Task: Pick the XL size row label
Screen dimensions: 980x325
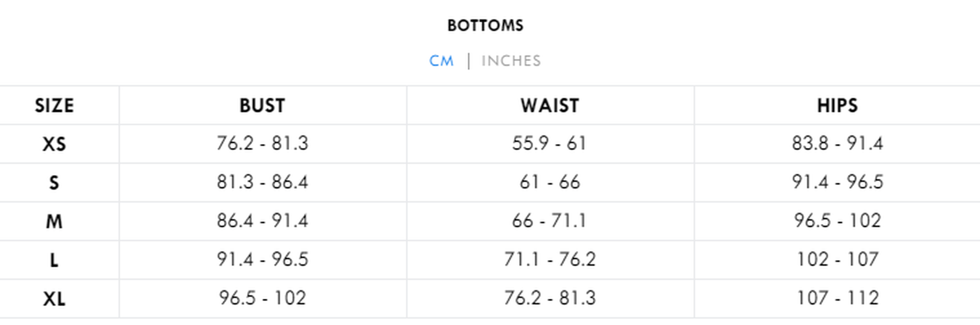Action: tap(54, 299)
